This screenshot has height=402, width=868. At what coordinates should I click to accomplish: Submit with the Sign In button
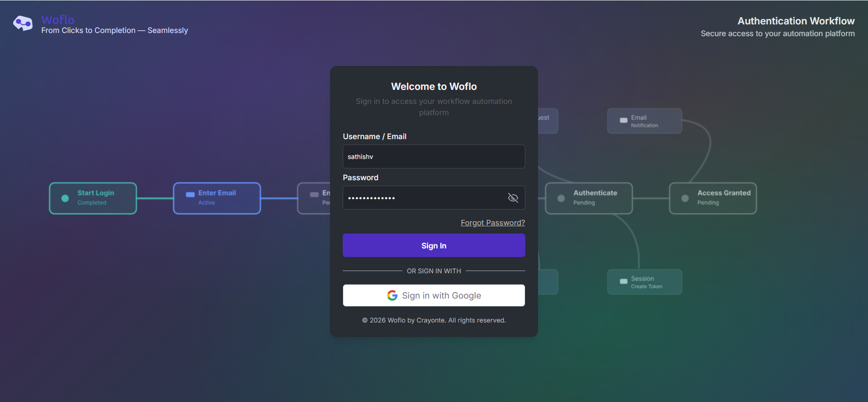pos(434,245)
